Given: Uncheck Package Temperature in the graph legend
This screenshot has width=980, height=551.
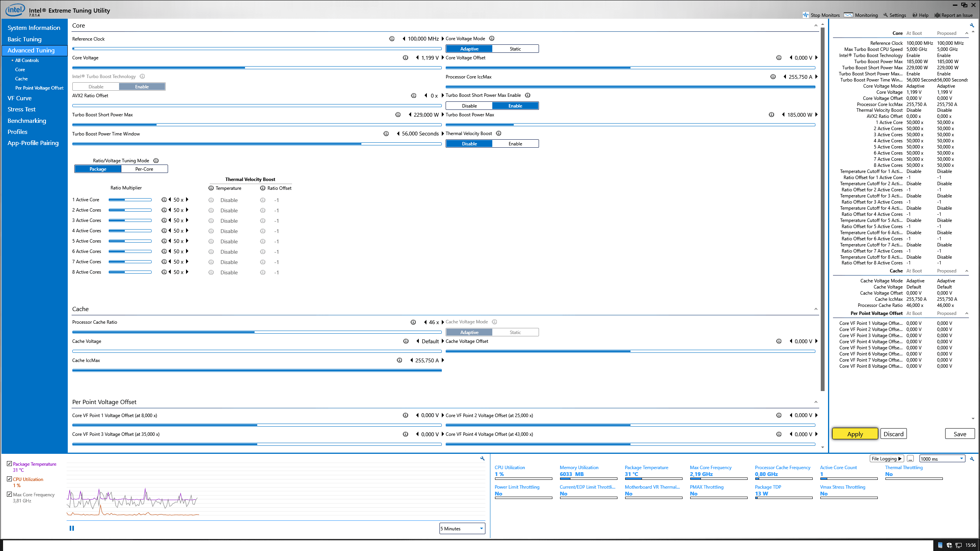Looking at the screenshot, I should click(9, 463).
